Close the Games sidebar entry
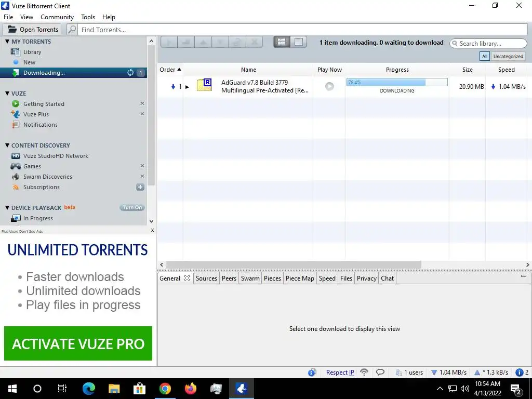The image size is (532, 399). click(142, 166)
